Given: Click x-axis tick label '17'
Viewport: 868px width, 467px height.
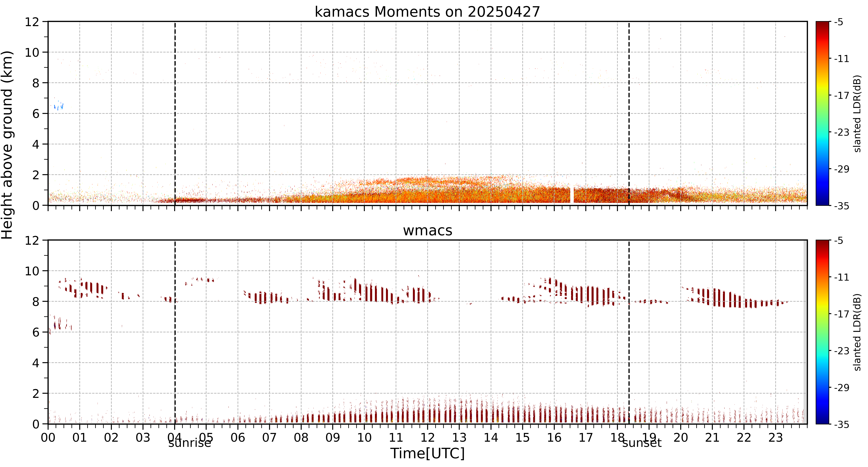Looking at the screenshot, I should pyautogui.click(x=586, y=438).
